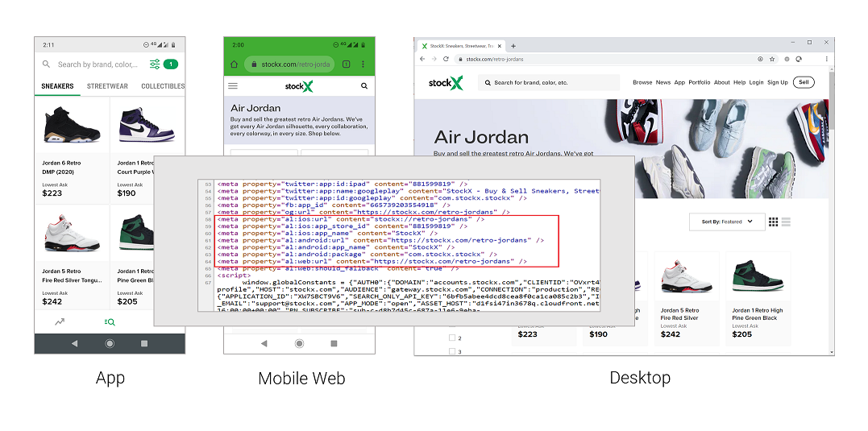
Task: Open Jordan 1 Retro Pine Green card in app
Action: (147, 257)
